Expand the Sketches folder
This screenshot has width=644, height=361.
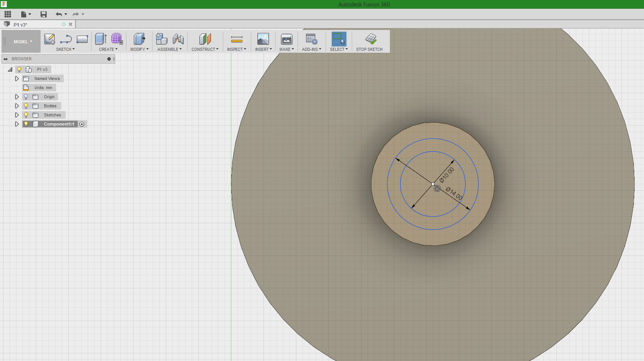[x=17, y=115]
